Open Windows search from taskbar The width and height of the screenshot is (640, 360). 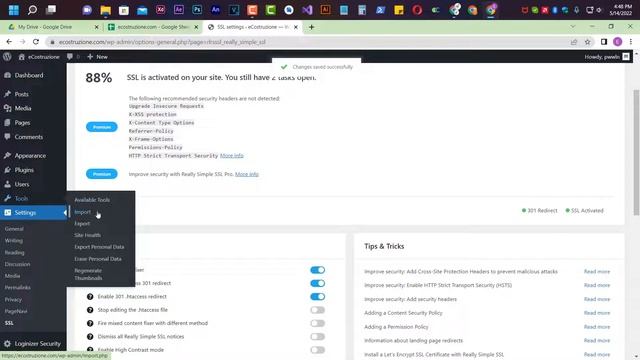(x=32, y=9)
